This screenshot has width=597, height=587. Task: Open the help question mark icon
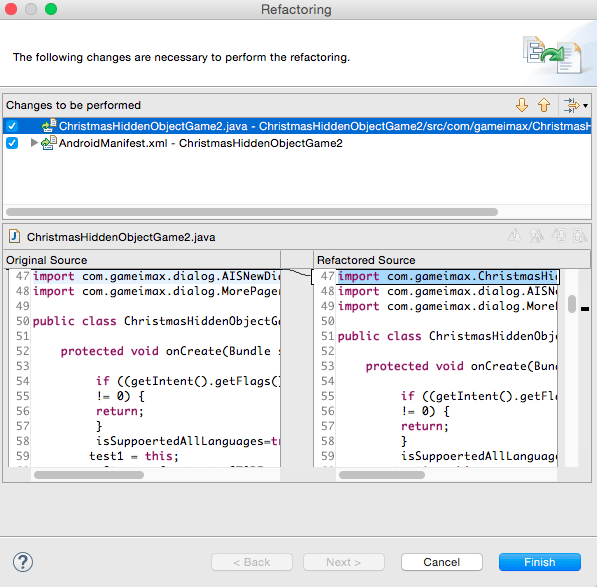[x=23, y=562]
